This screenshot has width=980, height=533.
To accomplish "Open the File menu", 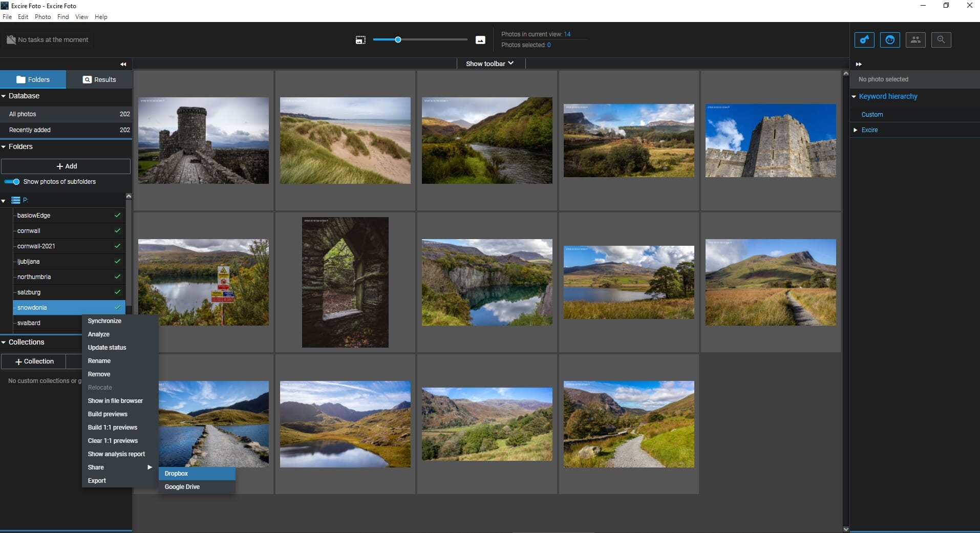I will click(7, 17).
